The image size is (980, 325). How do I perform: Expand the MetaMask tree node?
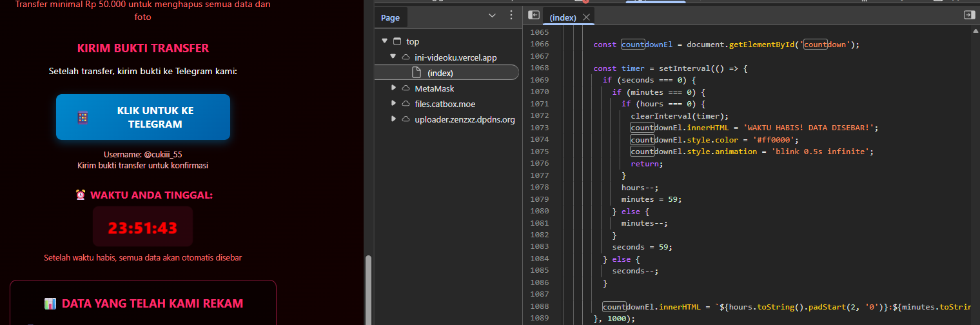(393, 88)
